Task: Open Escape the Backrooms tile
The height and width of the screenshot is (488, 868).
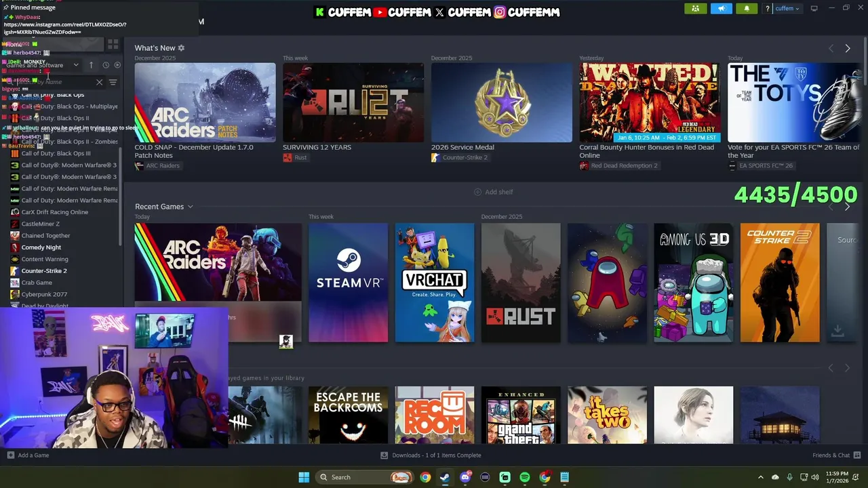Action: tap(348, 415)
